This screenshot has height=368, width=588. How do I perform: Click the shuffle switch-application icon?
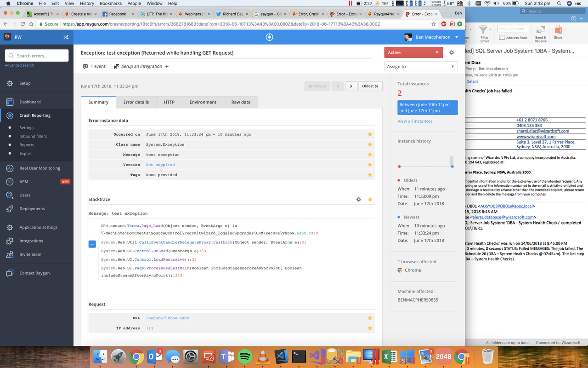[x=66, y=37]
